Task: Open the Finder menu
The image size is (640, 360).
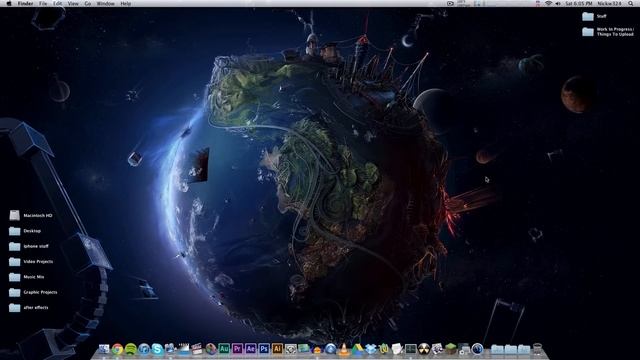Action: (x=25, y=3)
